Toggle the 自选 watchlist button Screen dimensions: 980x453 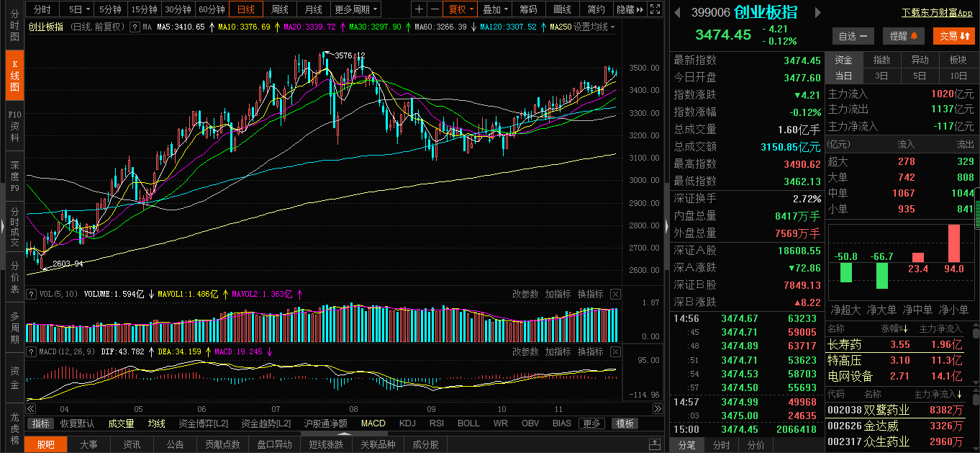click(853, 36)
